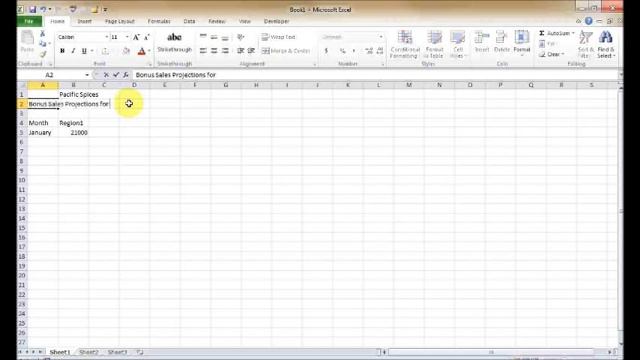Select cell containing 21000
Image resolution: width=640 pixels, height=360 pixels.
[73, 133]
